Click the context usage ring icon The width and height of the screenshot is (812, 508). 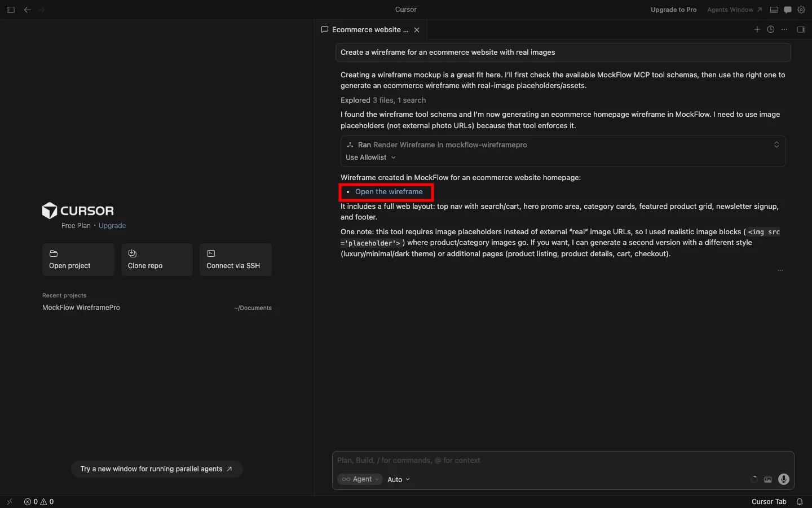(x=754, y=479)
